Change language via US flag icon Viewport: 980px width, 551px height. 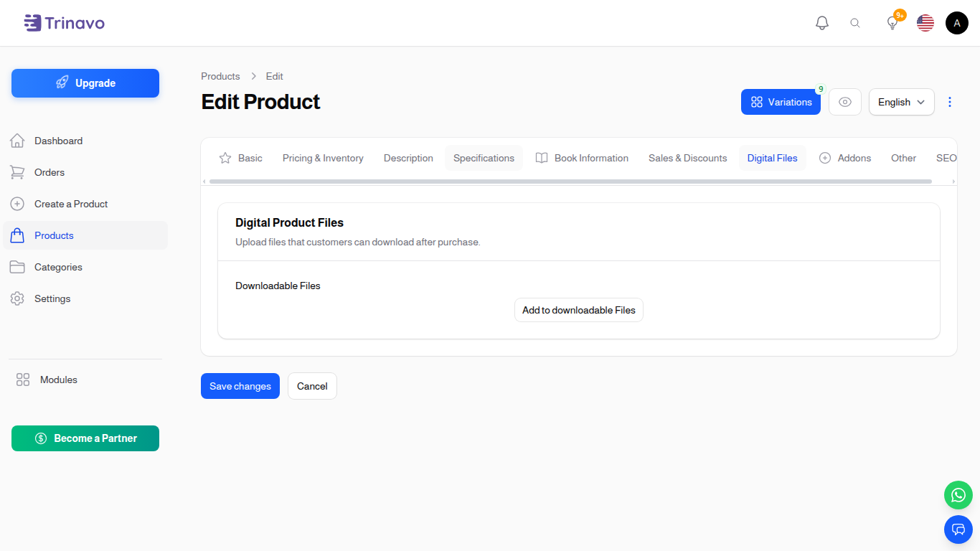(x=925, y=23)
